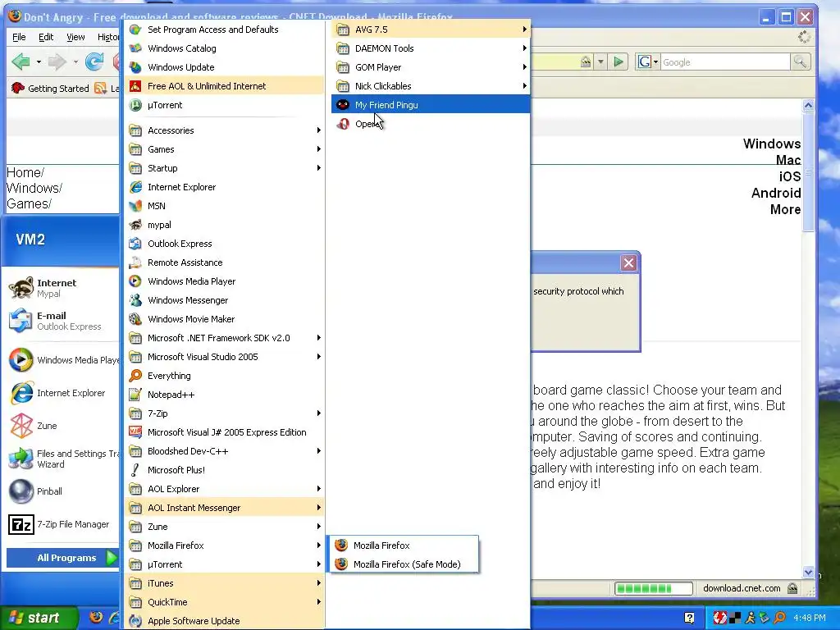
Task: Open Windows Movie Maker icon
Action: click(135, 319)
